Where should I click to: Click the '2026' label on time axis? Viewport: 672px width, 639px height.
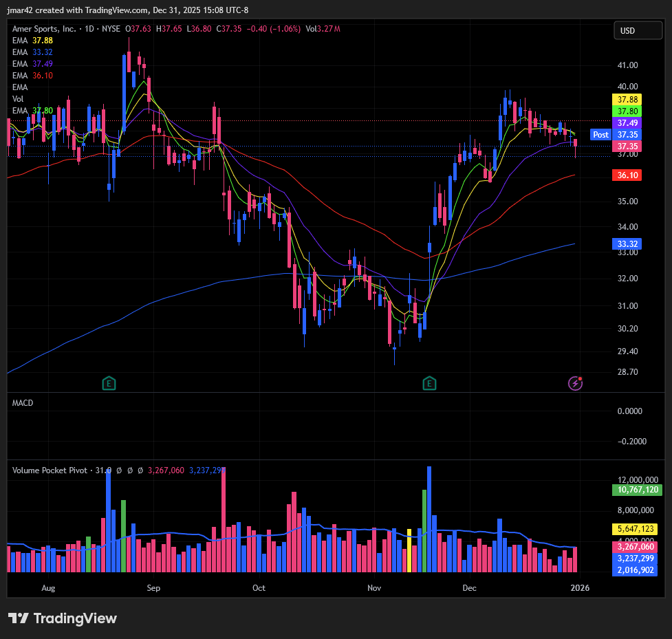click(580, 588)
